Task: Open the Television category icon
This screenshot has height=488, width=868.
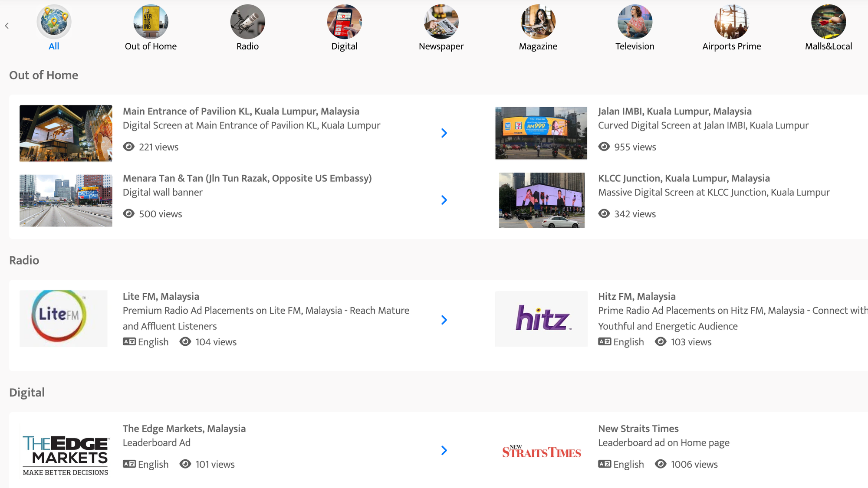Action: 635,22
